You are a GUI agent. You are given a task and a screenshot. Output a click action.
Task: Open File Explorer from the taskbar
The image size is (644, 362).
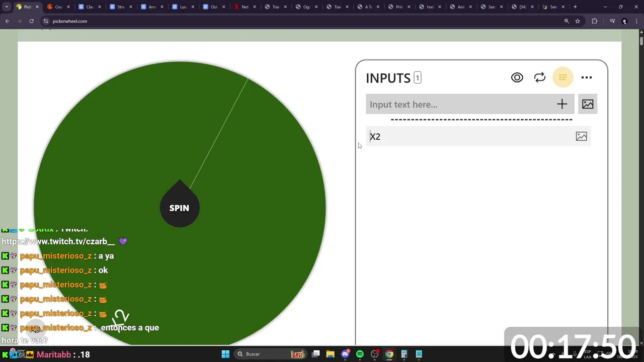(x=330, y=354)
